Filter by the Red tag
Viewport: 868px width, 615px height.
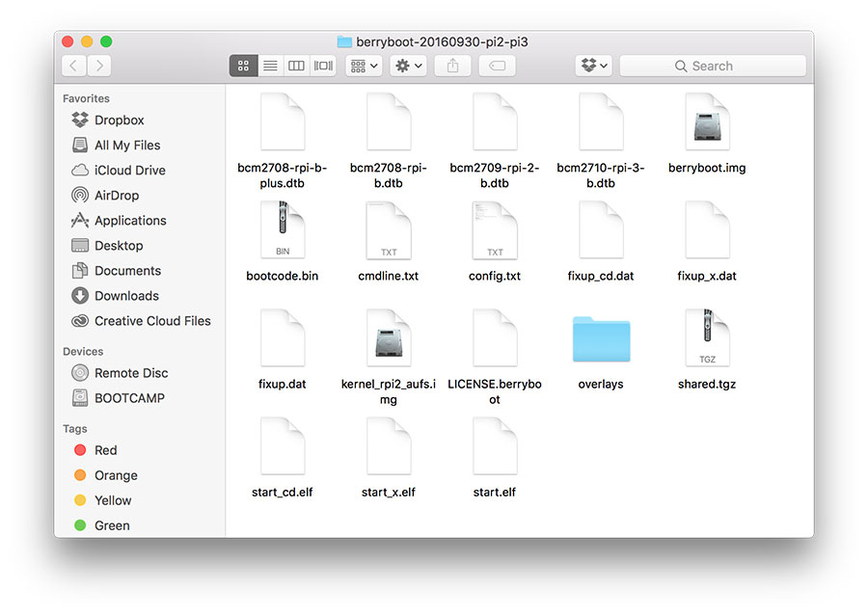click(x=105, y=450)
